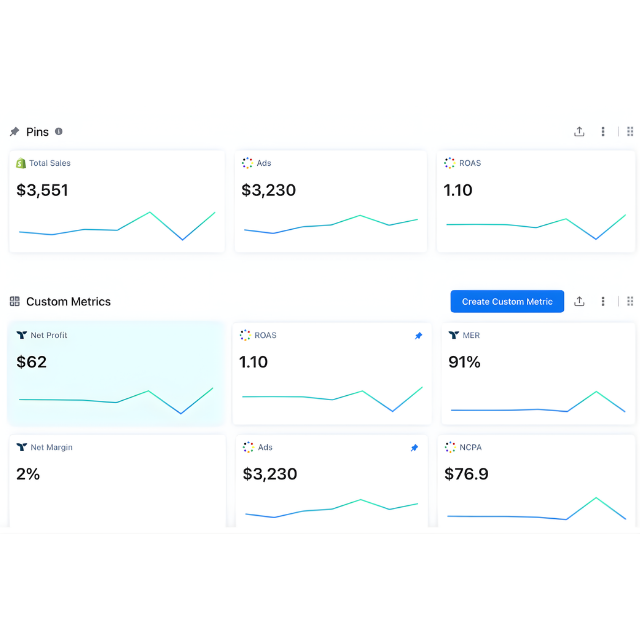Viewport: 640px width, 640px height.
Task: Click the $3,551 Total Sales value
Action: tap(42, 190)
